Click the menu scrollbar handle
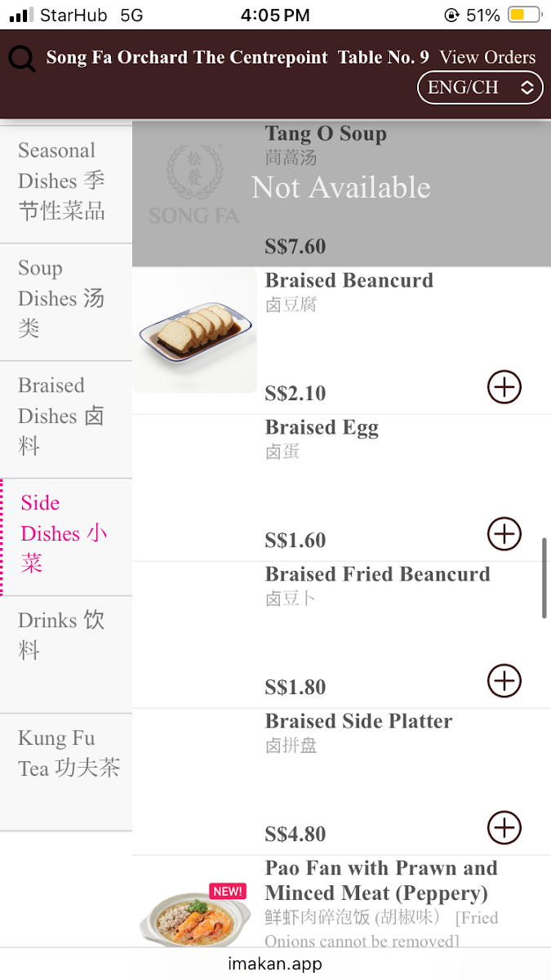Image resolution: width=551 pixels, height=980 pixels. tap(544, 578)
